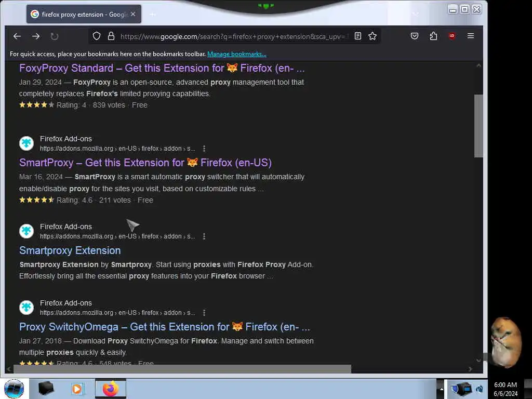Open the black cube taskbar application

pos(46,389)
